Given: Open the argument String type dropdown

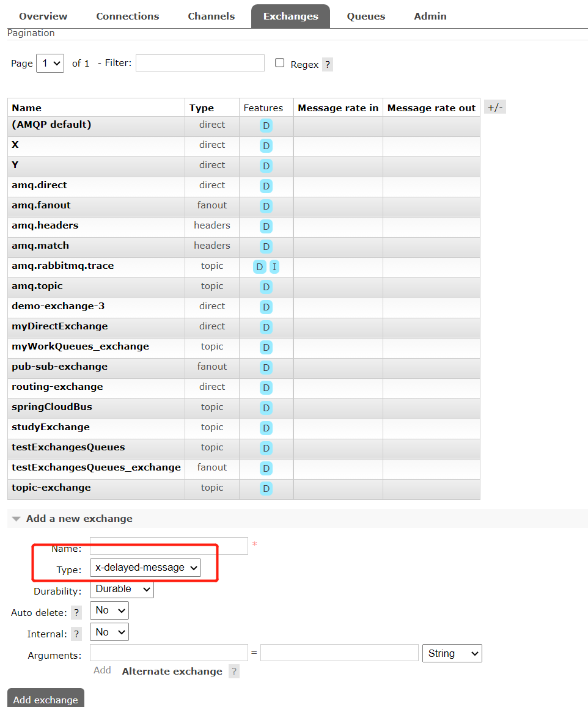Looking at the screenshot, I should click(452, 653).
